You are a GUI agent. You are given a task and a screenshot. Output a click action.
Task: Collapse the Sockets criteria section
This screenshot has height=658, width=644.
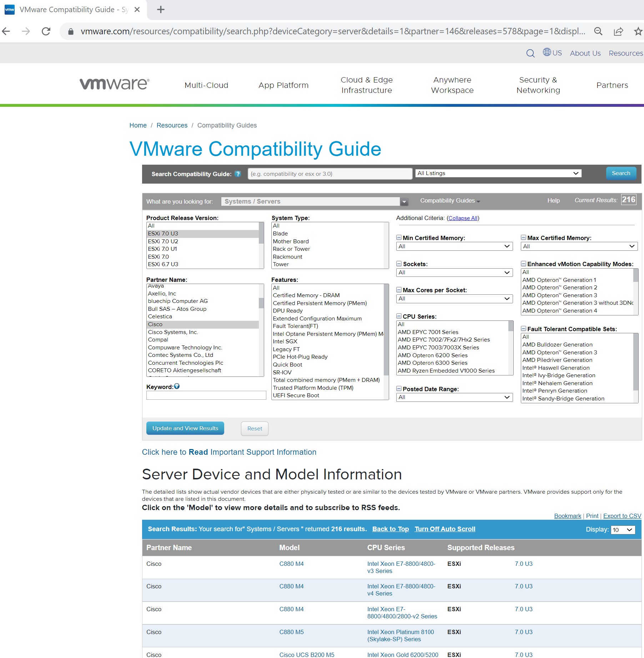[399, 264]
